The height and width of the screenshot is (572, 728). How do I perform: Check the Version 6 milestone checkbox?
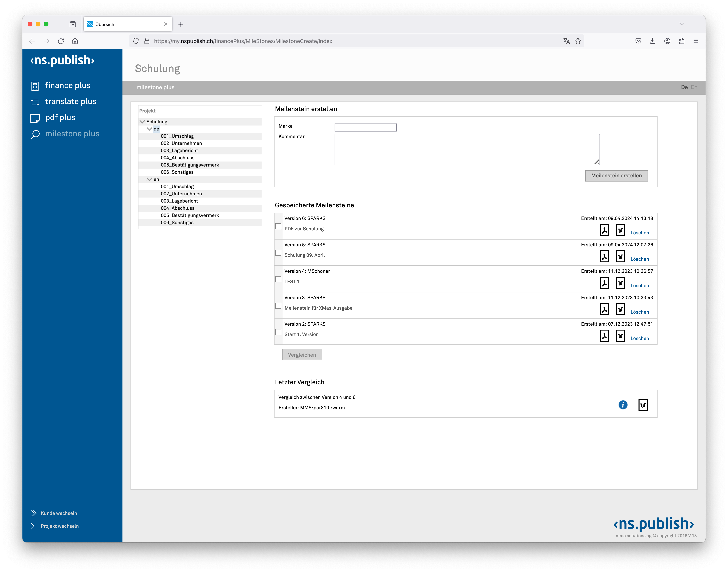point(278,226)
